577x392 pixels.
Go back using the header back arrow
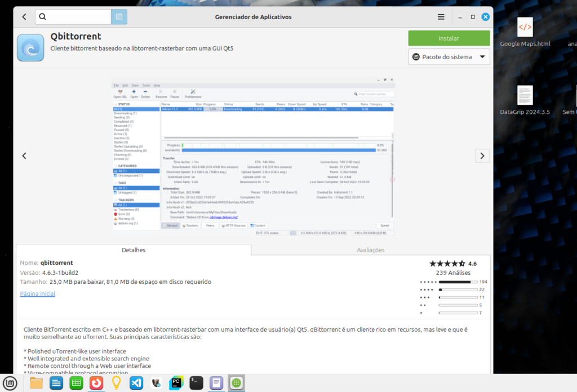click(x=24, y=17)
